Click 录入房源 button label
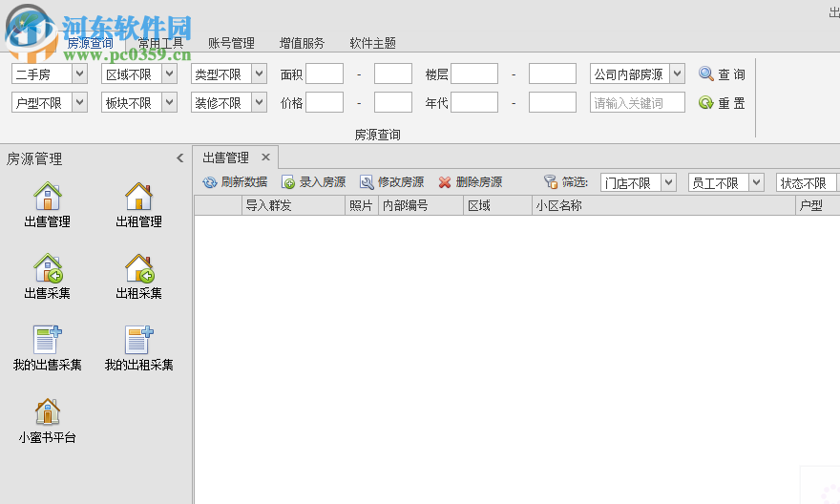Image resolution: width=840 pixels, height=504 pixels. 323,182
